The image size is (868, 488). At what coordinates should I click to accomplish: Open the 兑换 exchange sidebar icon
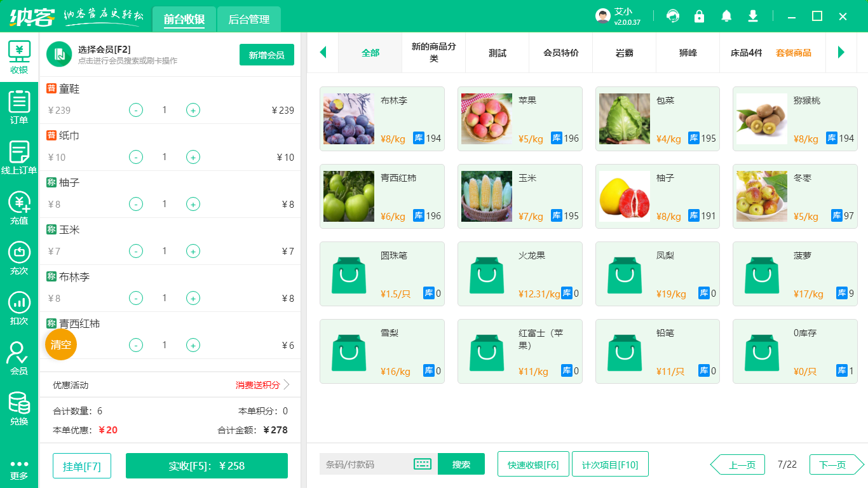pos(19,409)
